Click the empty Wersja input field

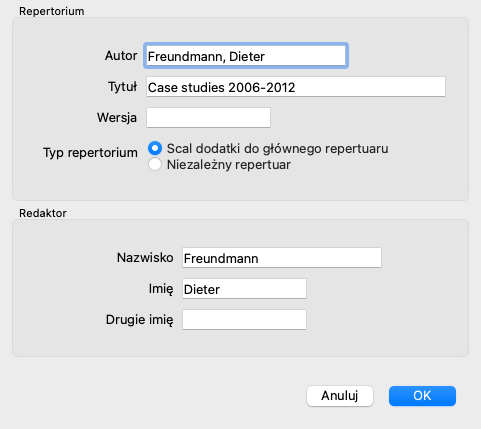click(208, 117)
